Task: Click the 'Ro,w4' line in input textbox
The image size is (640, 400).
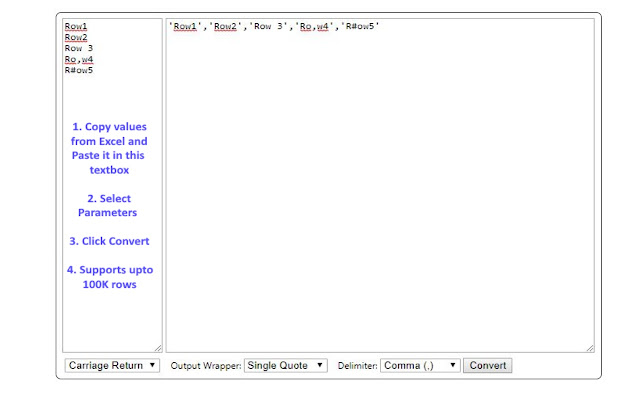Action: [x=79, y=59]
